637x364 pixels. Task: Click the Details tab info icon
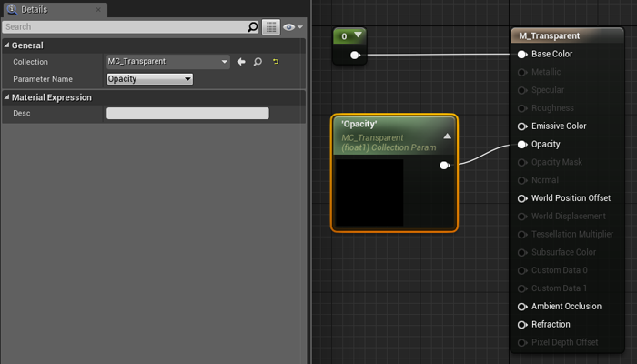[x=12, y=9]
